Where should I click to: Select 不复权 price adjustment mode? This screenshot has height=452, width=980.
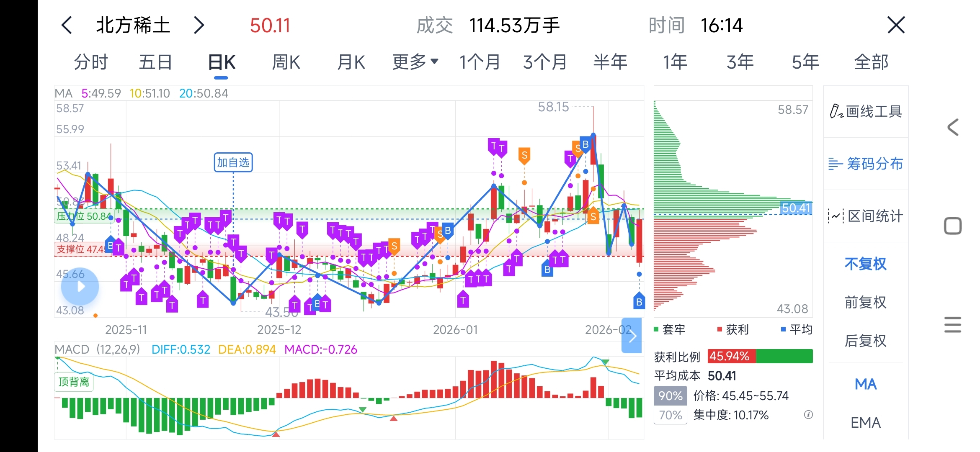click(865, 264)
